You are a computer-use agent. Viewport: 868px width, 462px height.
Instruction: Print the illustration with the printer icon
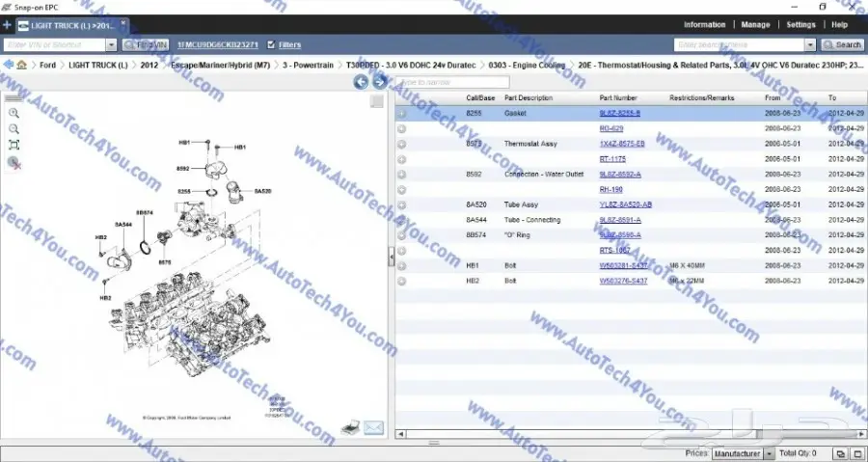pyautogui.click(x=350, y=427)
